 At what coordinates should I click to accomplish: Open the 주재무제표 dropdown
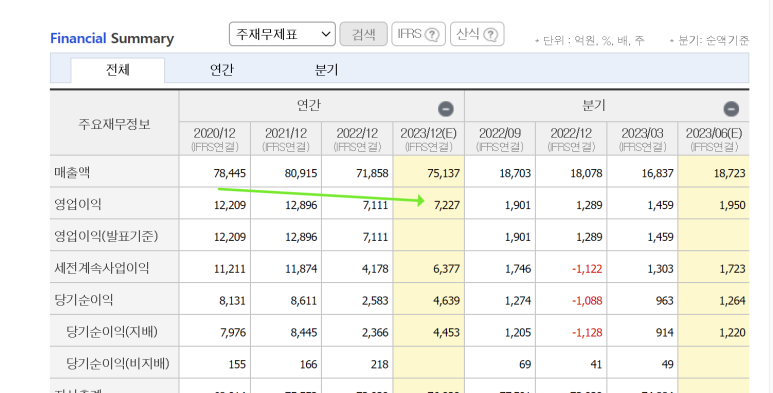coord(282,34)
